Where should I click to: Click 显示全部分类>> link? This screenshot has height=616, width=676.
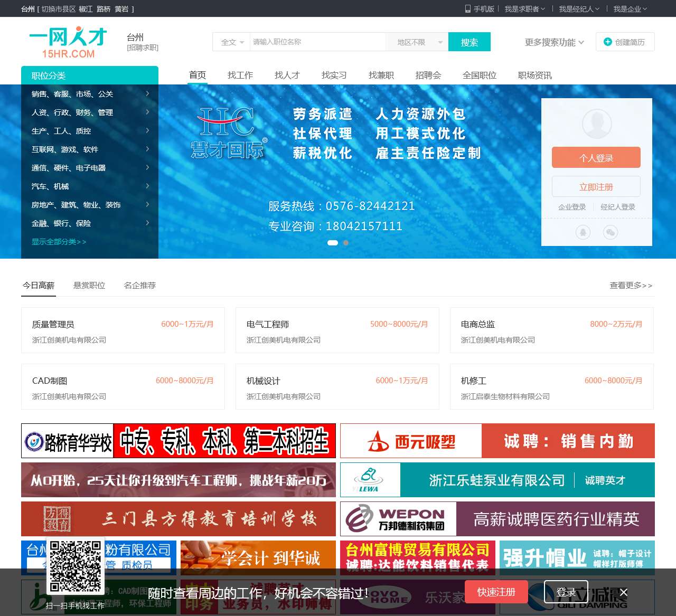tap(59, 242)
